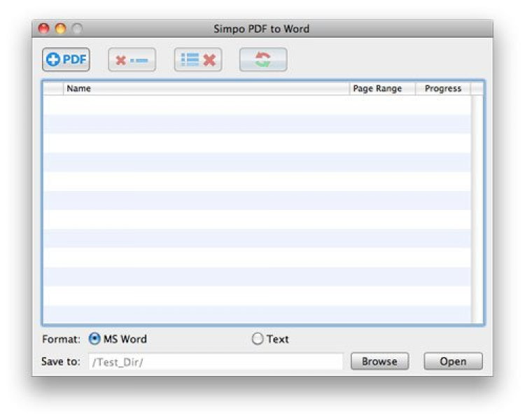Click the narrow header cell left of Name
The width and height of the screenshot is (525, 420).
[x=53, y=89]
